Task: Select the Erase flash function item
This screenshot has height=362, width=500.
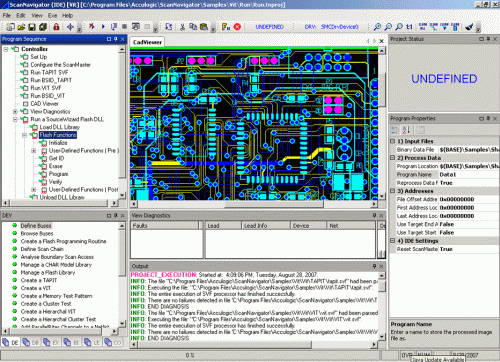Action: [x=55, y=166]
